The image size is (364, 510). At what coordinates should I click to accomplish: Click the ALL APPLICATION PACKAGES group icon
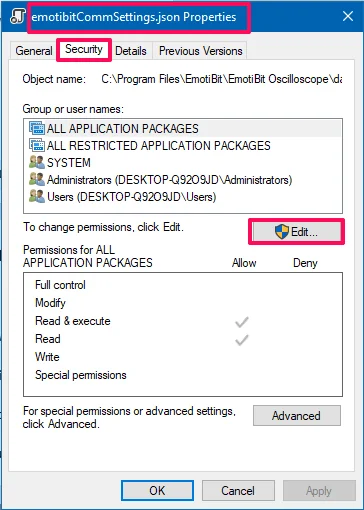coord(37,128)
